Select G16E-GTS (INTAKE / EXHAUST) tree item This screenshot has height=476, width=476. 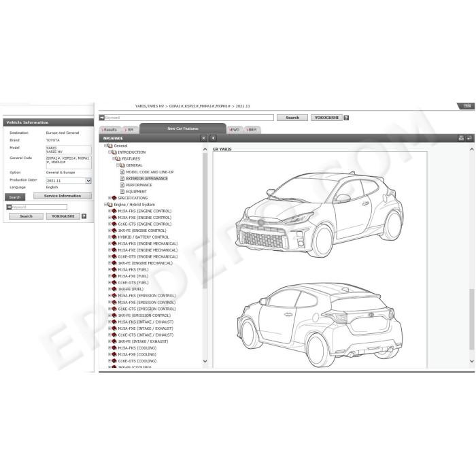(x=146, y=335)
